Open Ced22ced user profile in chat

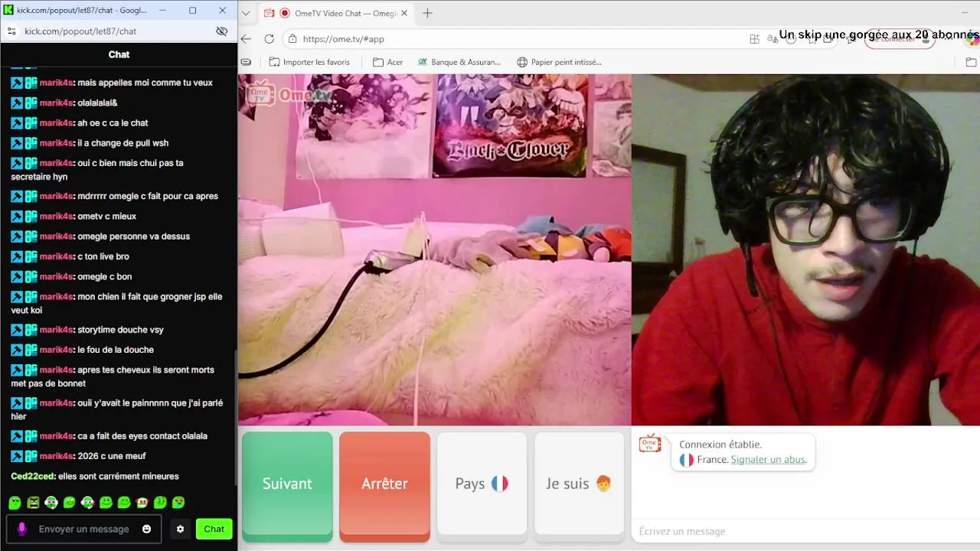(33, 476)
